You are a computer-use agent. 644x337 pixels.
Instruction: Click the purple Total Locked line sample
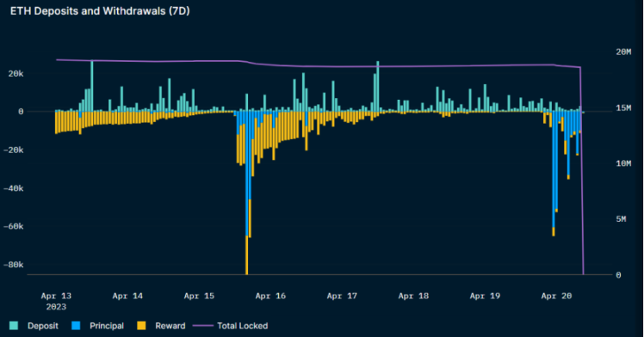[203, 326]
